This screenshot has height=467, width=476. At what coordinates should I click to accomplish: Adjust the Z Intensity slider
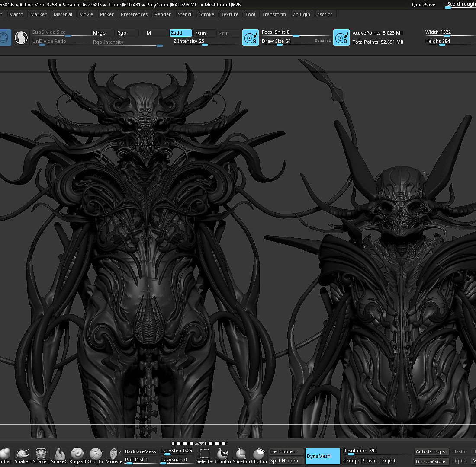(205, 42)
